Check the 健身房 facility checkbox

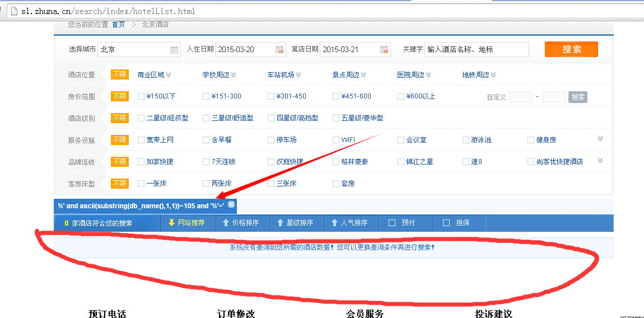click(531, 140)
